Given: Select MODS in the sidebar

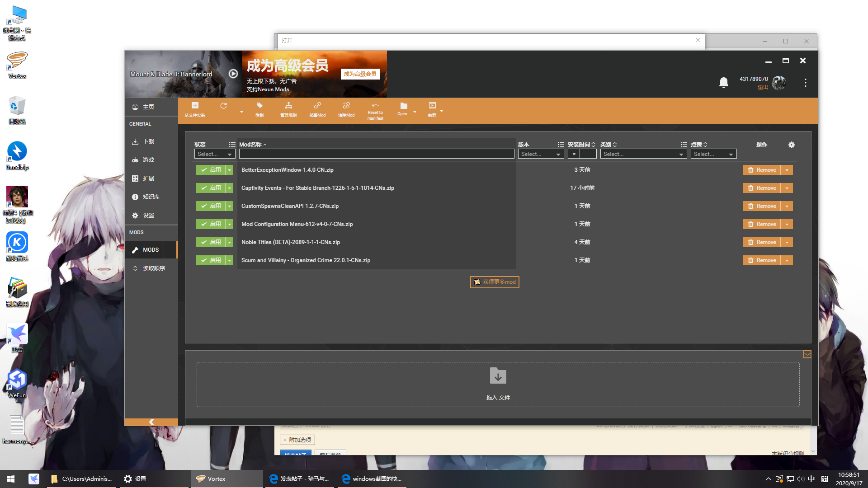Looking at the screenshot, I should [151, 250].
